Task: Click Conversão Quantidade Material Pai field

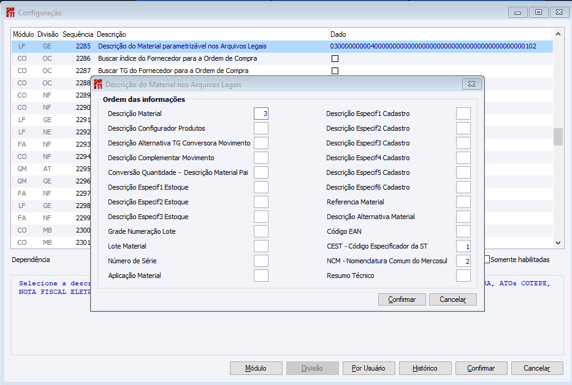Action: [261, 172]
